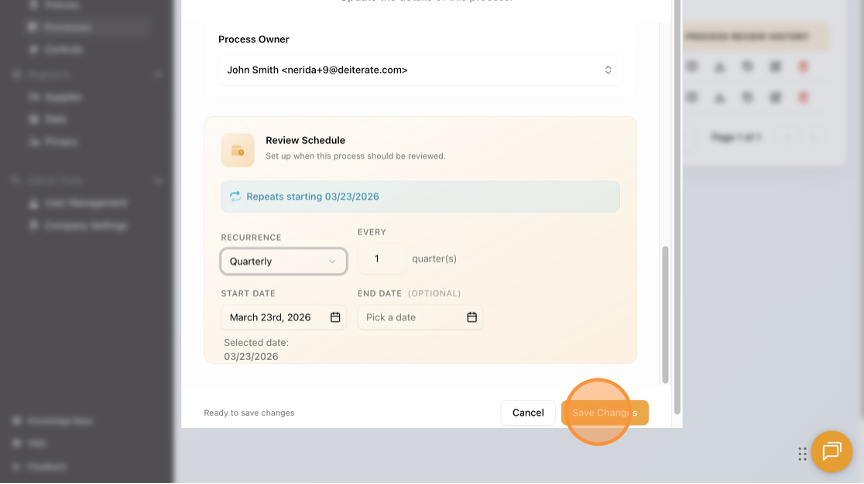Image resolution: width=864 pixels, height=484 pixels.
Task: Click the Supplier sidebar icon
Action: pyautogui.click(x=34, y=97)
